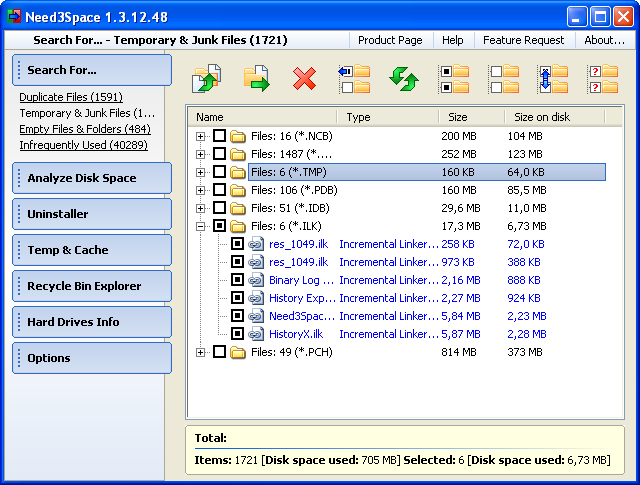This screenshot has height=485, width=640.
Task: Expand the Files: 49 (*.PCH) group
Action: [200, 352]
